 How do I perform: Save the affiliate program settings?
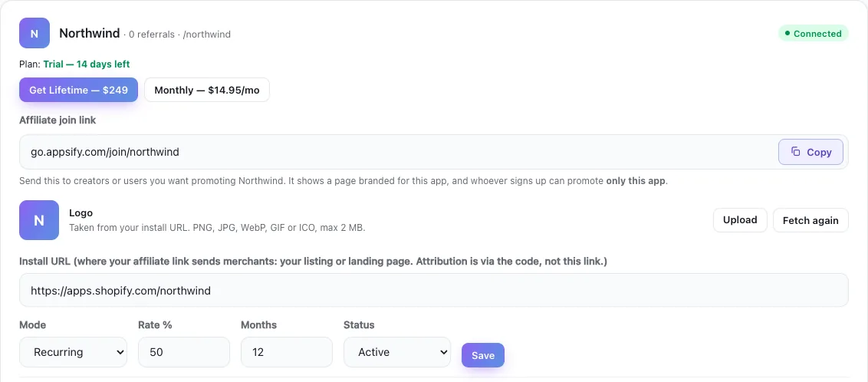pyautogui.click(x=483, y=355)
